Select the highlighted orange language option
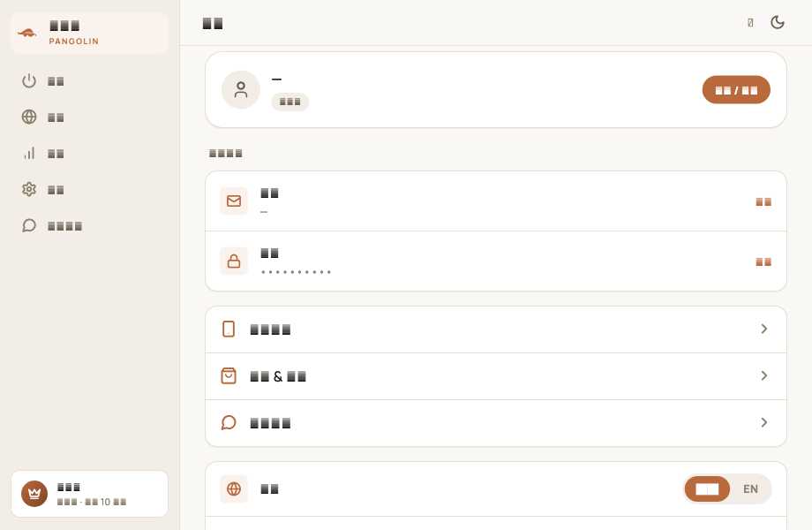 click(707, 489)
